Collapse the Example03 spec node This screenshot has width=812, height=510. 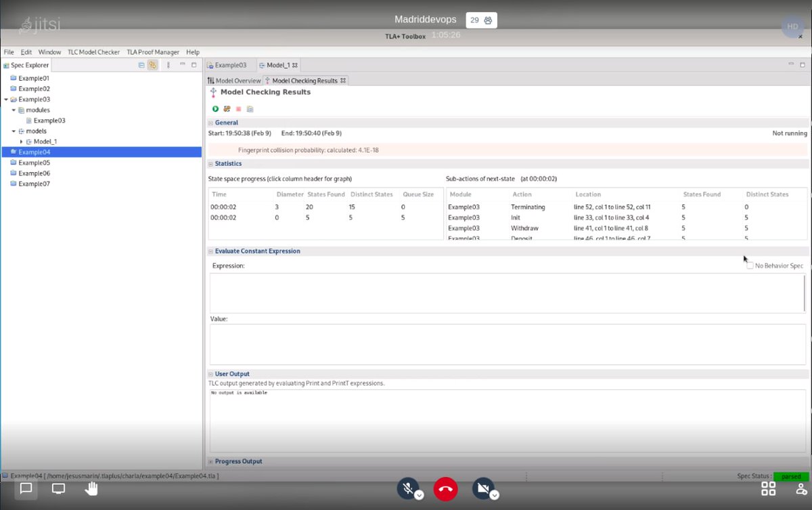point(6,100)
